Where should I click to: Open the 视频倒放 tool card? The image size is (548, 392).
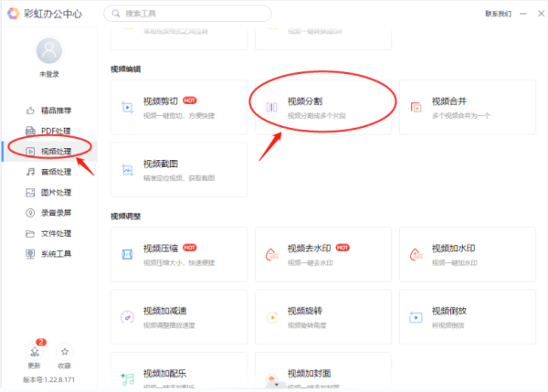[x=468, y=317]
